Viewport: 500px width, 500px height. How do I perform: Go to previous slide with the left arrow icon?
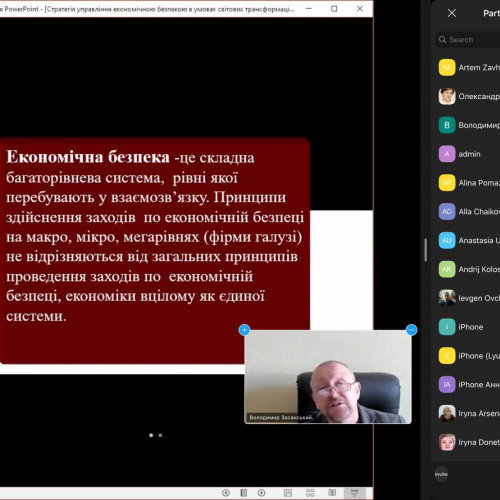(x=226, y=493)
